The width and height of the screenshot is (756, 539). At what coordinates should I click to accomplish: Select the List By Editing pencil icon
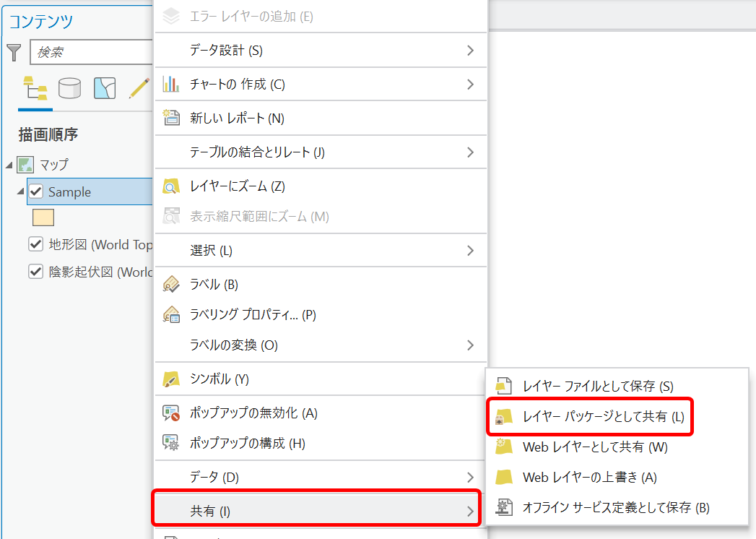139,88
